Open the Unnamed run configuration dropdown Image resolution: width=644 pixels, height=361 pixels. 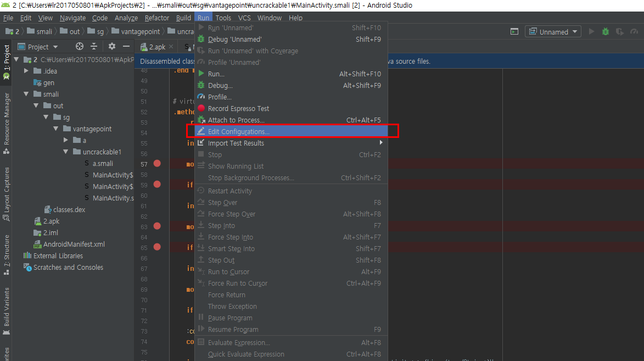click(x=553, y=32)
